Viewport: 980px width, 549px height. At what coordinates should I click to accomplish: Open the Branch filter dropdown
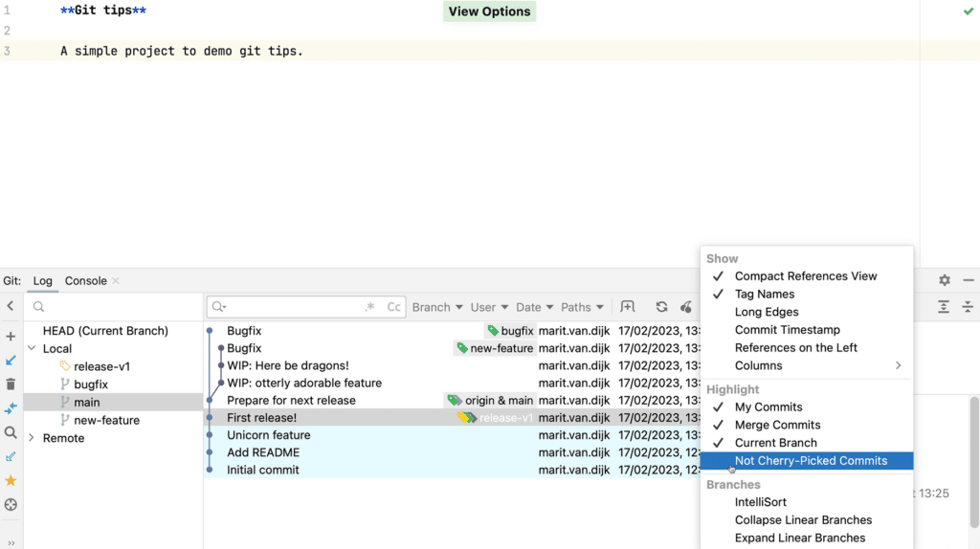pyautogui.click(x=436, y=307)
